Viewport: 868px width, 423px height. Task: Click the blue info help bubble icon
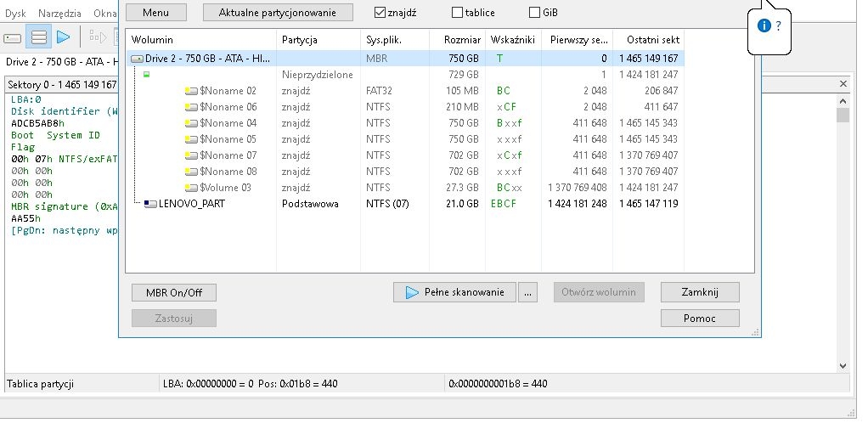[x=764, y=25]
